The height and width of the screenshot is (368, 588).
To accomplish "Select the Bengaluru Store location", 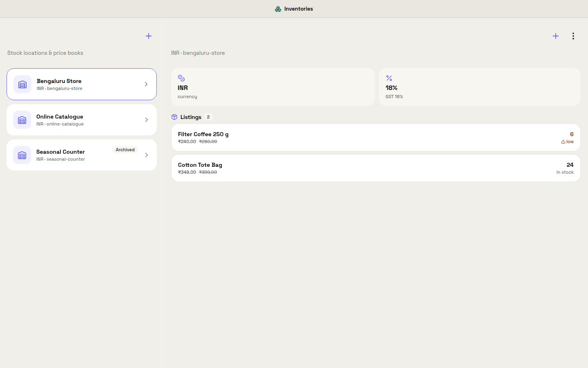I will (x=82, y=84).
